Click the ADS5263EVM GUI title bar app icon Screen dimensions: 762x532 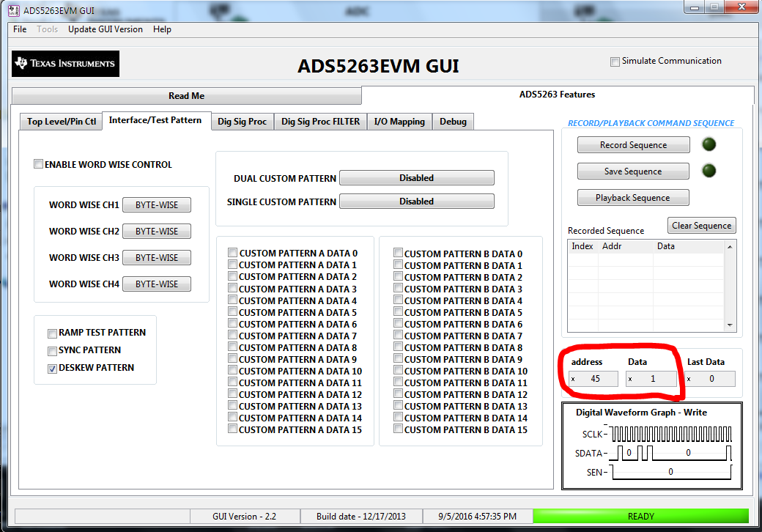pos(14,11)
